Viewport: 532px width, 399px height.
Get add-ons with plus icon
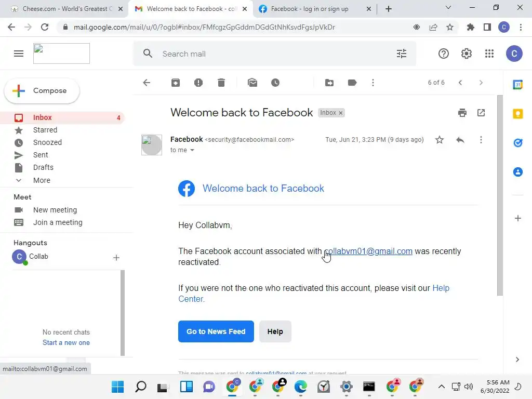[x=518, y=218]
